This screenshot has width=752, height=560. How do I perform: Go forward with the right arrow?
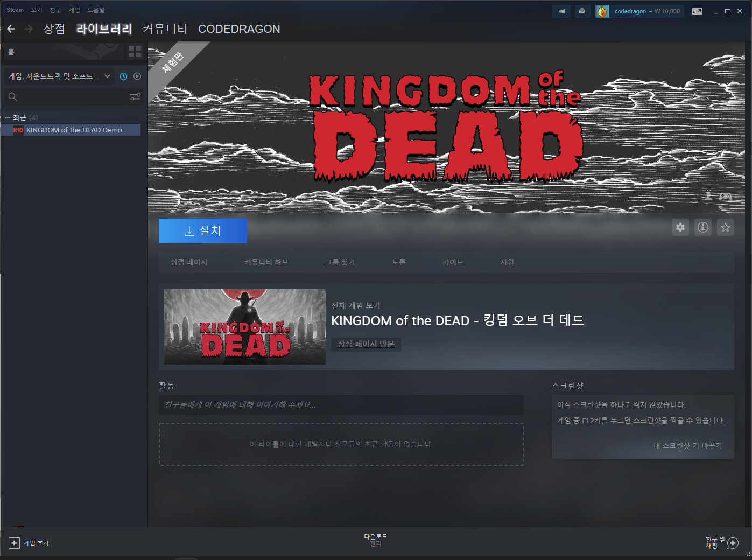click(x=29, y=29)
